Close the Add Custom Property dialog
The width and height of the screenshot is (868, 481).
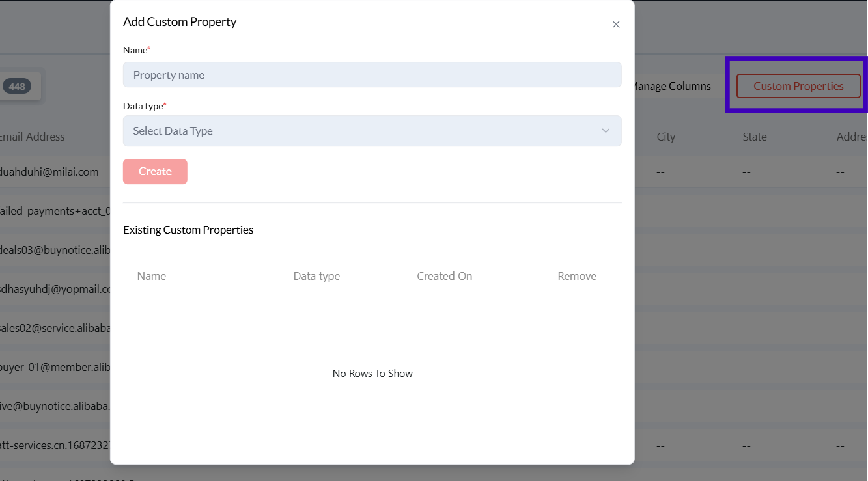point(616,25)
